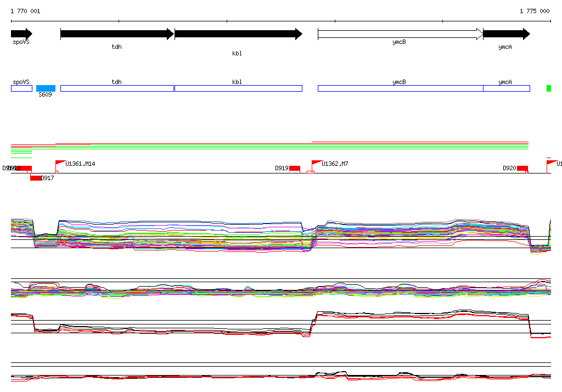This screenshot has height=392, width=562.
Task: Click the tdh label above the blue box
Action: tap(116, 82)
